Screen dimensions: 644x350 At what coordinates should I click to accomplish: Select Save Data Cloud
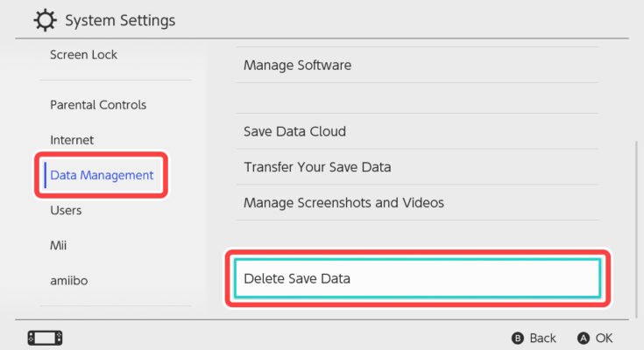click(294, 131)
